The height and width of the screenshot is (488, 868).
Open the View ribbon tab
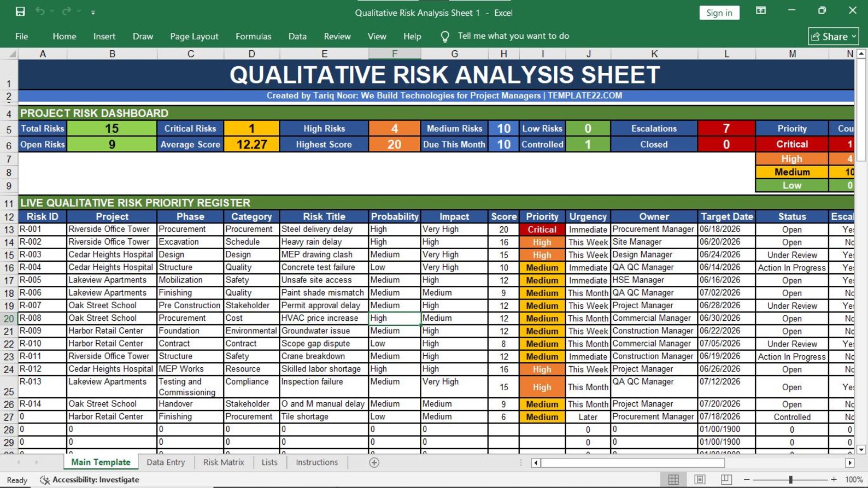377,37
